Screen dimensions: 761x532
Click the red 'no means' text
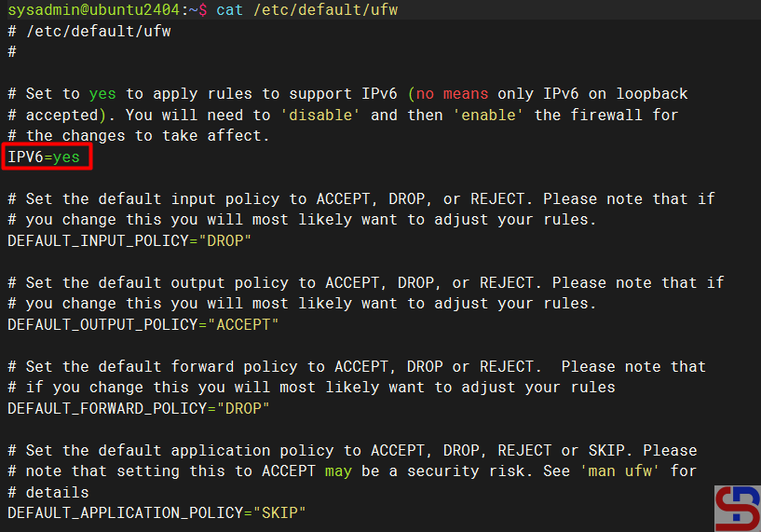coord(452,94)
